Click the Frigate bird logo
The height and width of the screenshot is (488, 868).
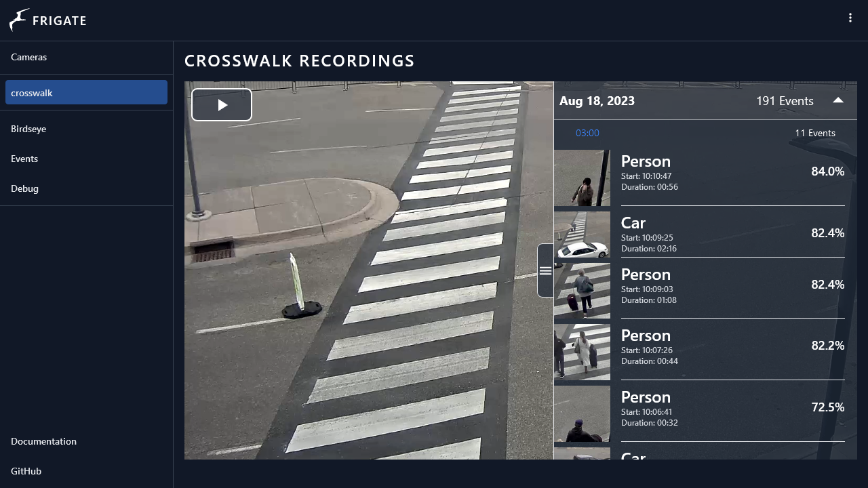point(20,20)
